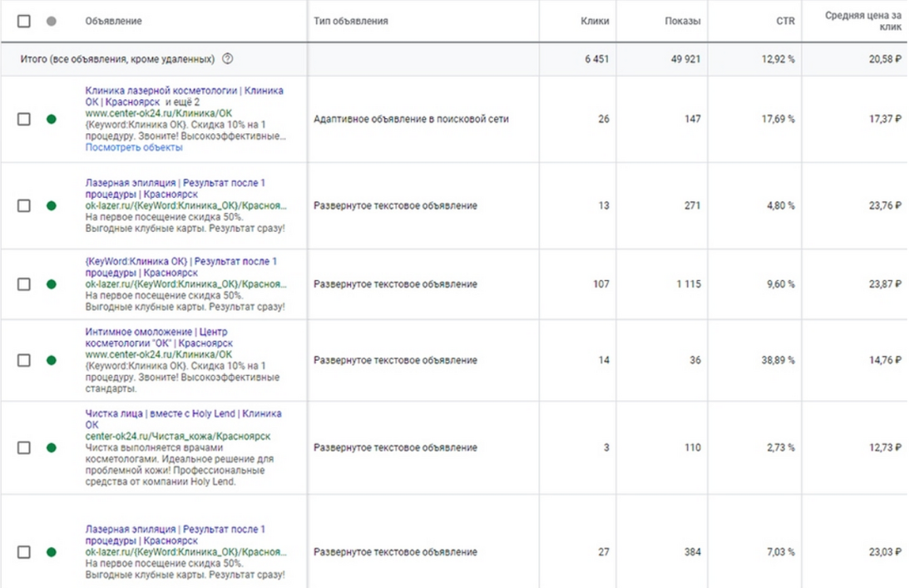Click the impressions value 1 115
This screenshot has width=920, height=588.
[x=688, y=284]
